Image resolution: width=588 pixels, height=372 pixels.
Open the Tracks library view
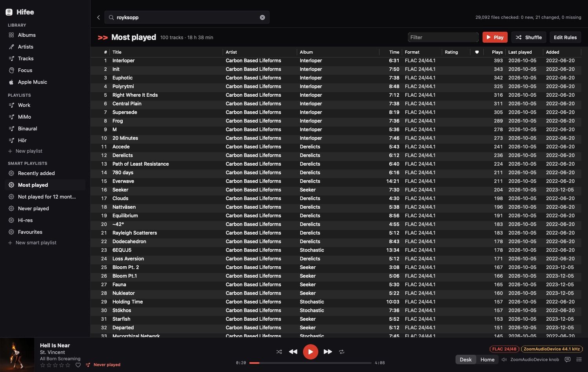(x=25, y=58)
